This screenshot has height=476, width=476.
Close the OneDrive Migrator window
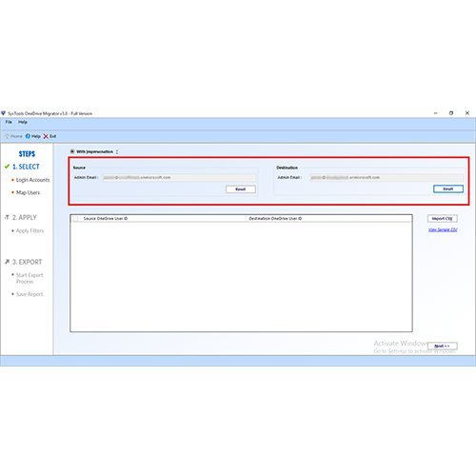click(467, 113)
